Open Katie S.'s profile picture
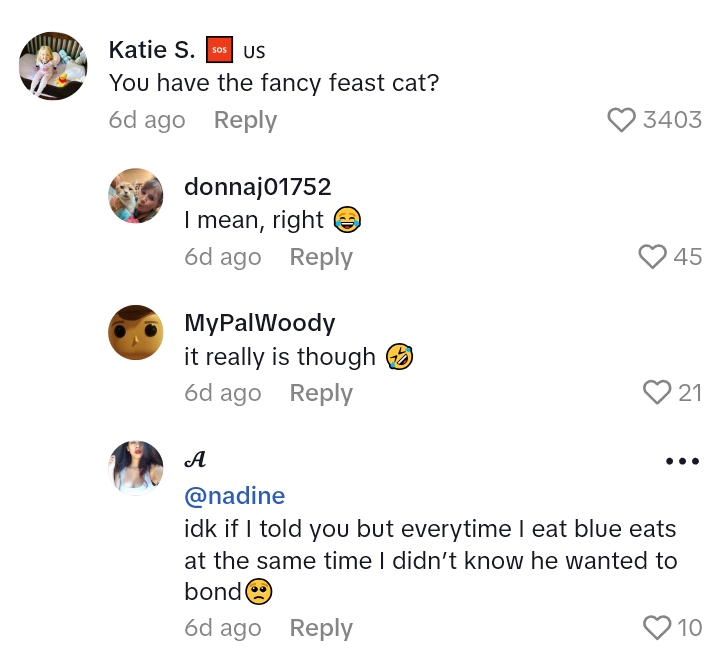Image resolution: width=715 pixels, height=661 pixels. pos(53,66)
